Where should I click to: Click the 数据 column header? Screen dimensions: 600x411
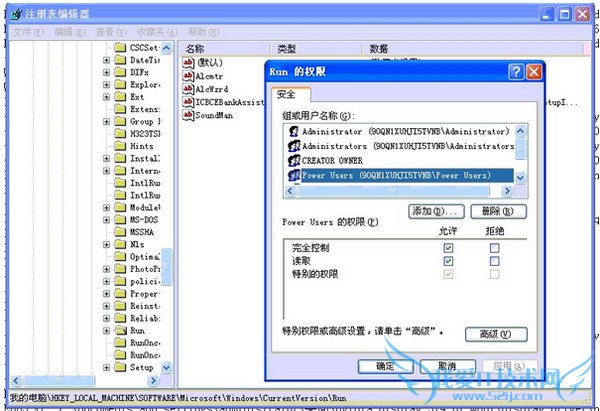[x=473, y=49]
